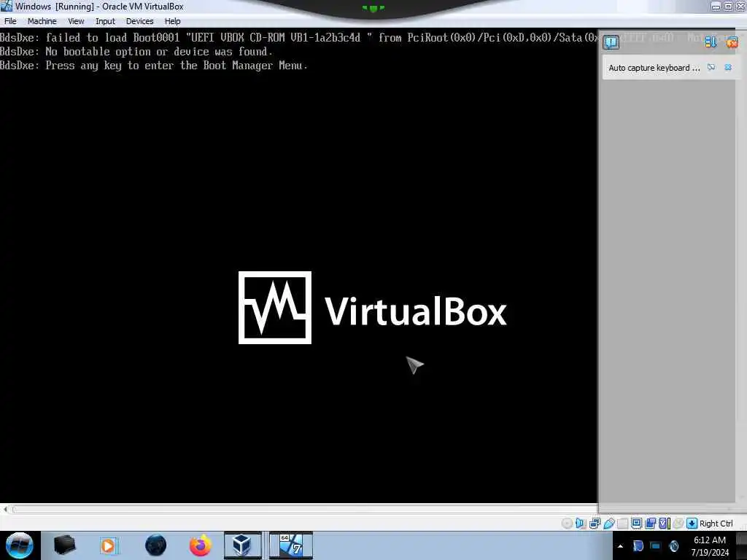Click the VirtualBox window title bar icon
Viewport: 747px width, 560px height.
tap(6, 6)
